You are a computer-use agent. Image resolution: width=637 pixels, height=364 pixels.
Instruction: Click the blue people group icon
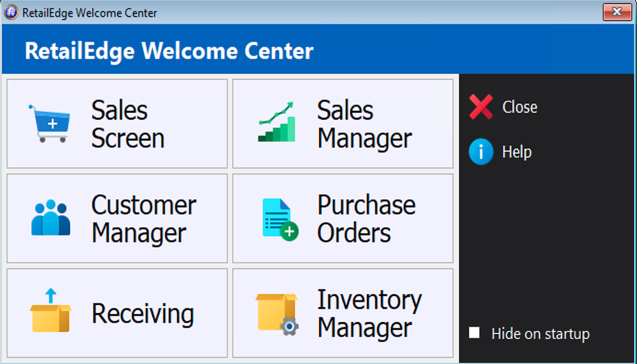(50, 218)
